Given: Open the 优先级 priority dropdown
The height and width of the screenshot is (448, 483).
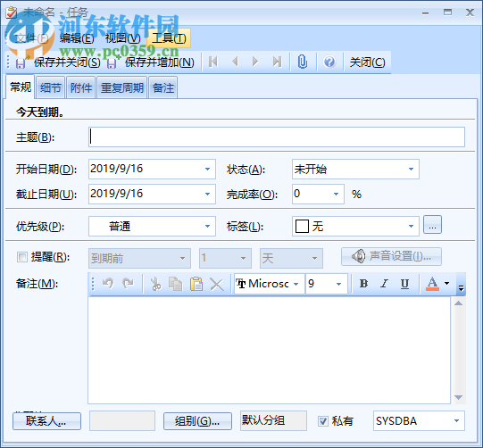Looking at the screenshot, I should pos(208,227).
